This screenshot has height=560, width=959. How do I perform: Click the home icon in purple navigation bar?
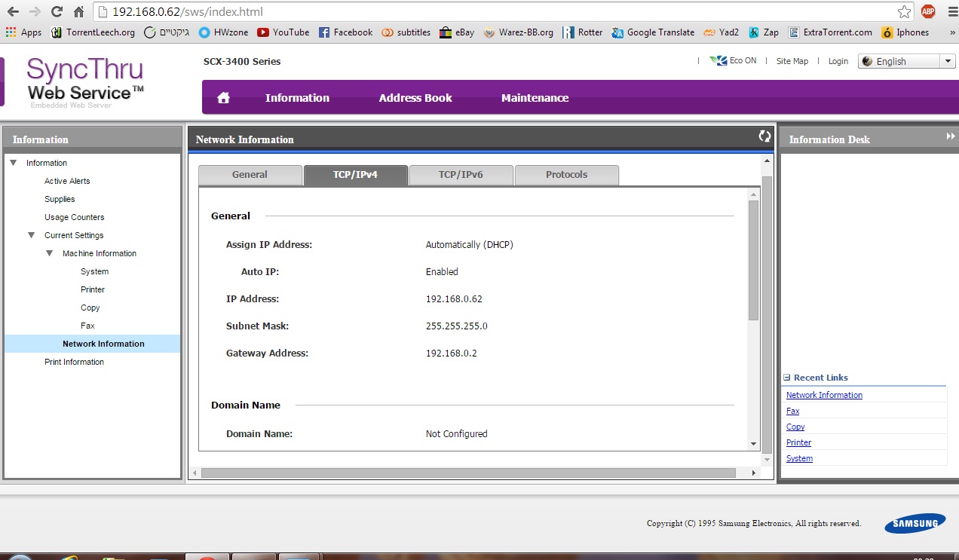pyautogui.click(x=223, y=98)
